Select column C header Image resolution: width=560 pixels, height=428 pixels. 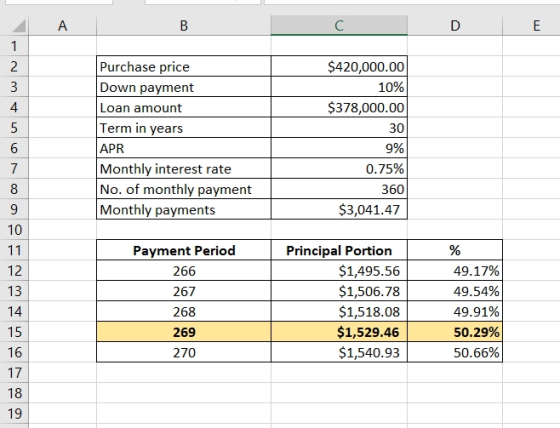(339, 26)
